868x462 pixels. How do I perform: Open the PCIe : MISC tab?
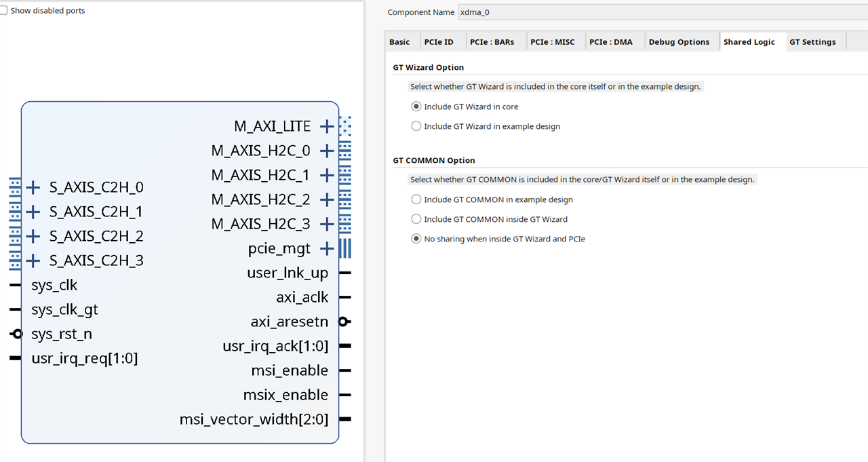point(553,42)
